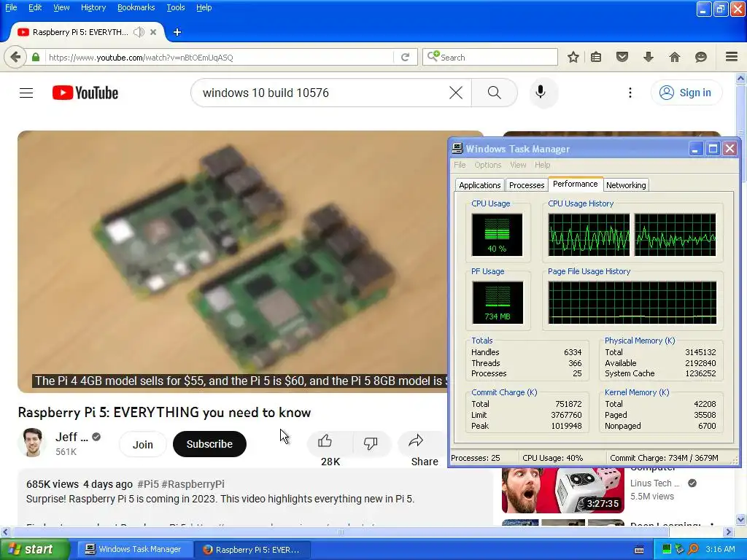Open Task Manager File menu
Screen dimensions: 747x560
(x=460, y=165)
